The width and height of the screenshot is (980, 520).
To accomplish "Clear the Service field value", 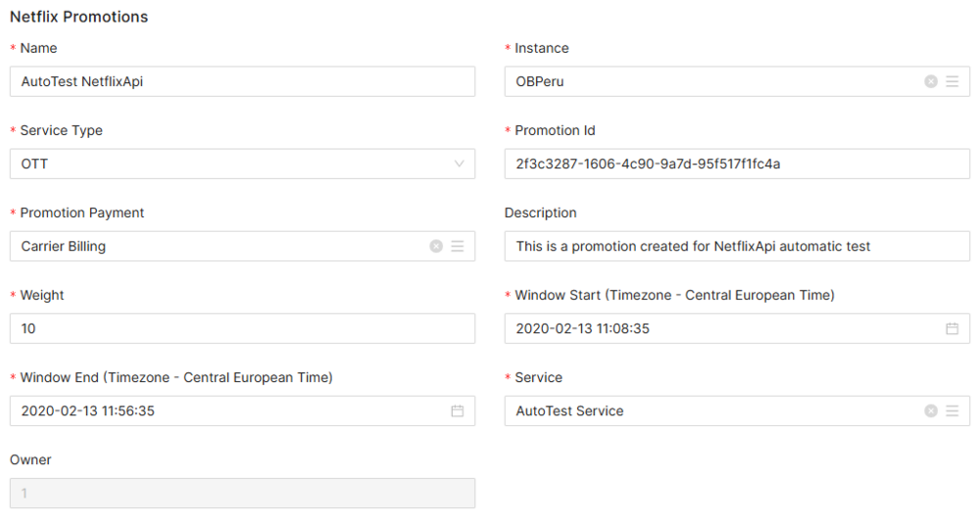I will coord(931,410).
